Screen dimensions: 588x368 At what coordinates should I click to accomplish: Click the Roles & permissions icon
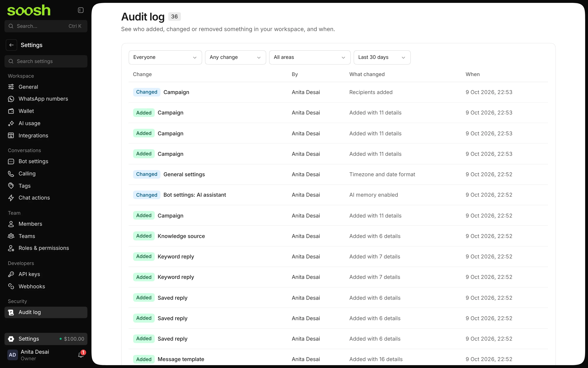pyautogui.click(x=11, y=248)
